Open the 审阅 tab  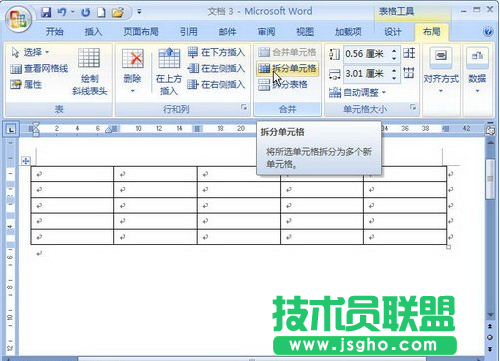(266, 32)
